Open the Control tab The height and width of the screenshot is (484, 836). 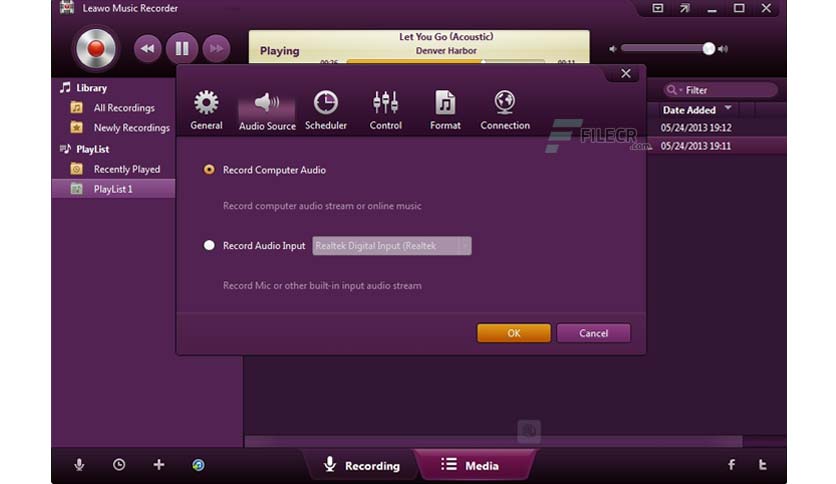pyautogui.click(x=385, y=110)
